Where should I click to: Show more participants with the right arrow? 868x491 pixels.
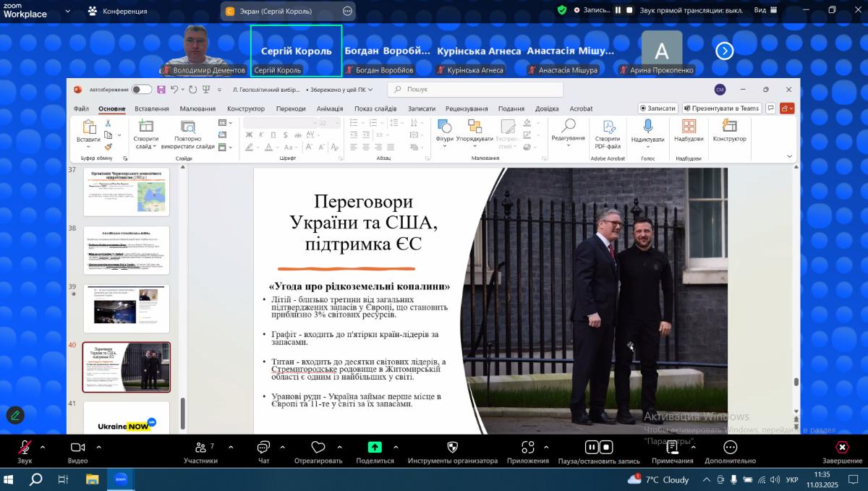click(725, 51)
